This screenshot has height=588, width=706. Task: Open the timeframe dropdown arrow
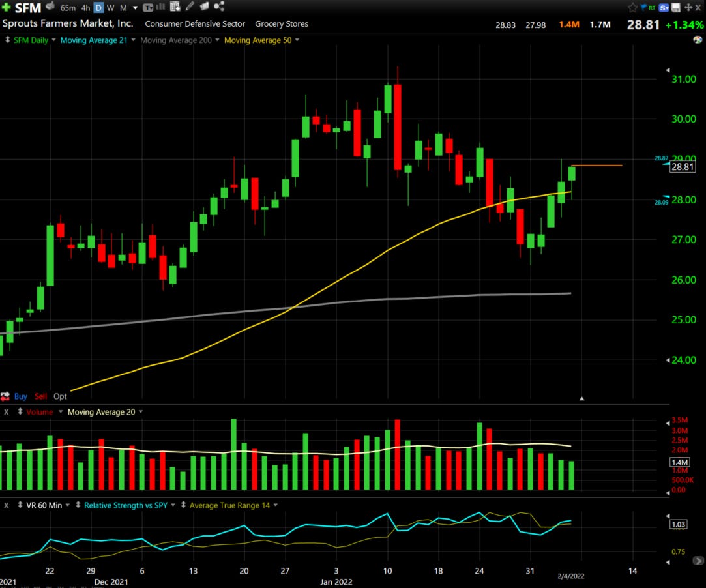click(135, 8)
